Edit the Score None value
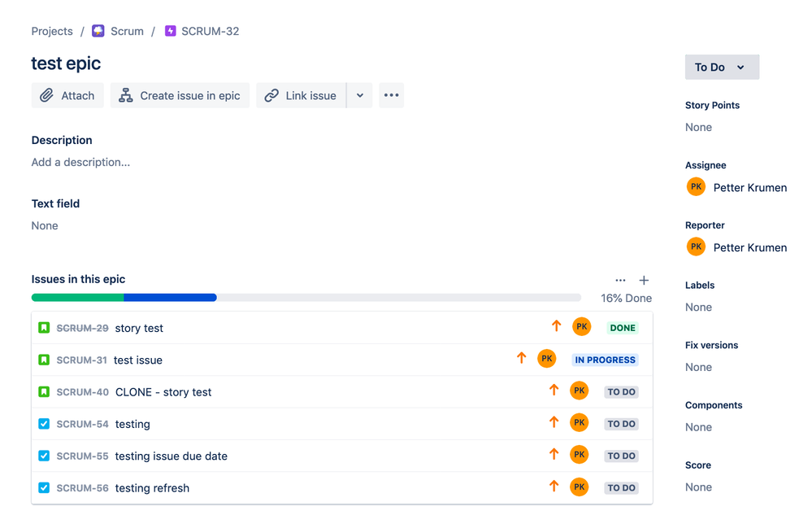The width and height of the screenshot is (812, 515). [x=698, y=487]
